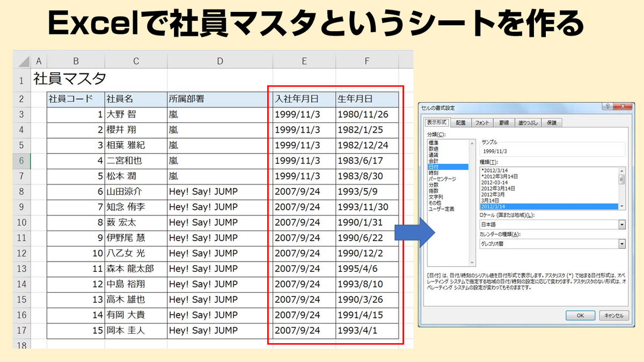Click the 2007/9/24 cell in 森本 龍太郎 row

tap(304, 269)
